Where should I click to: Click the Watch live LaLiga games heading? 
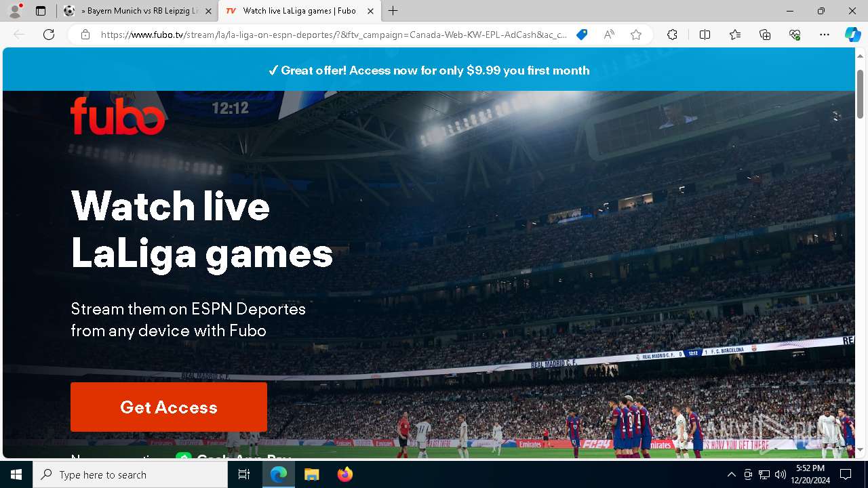point(202,229)
